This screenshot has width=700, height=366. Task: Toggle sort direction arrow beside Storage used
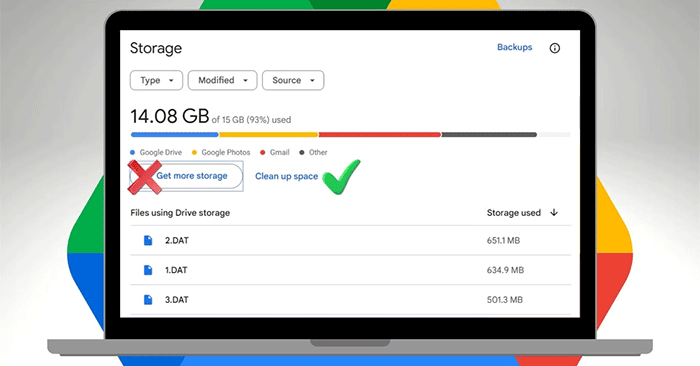[554, 212]
